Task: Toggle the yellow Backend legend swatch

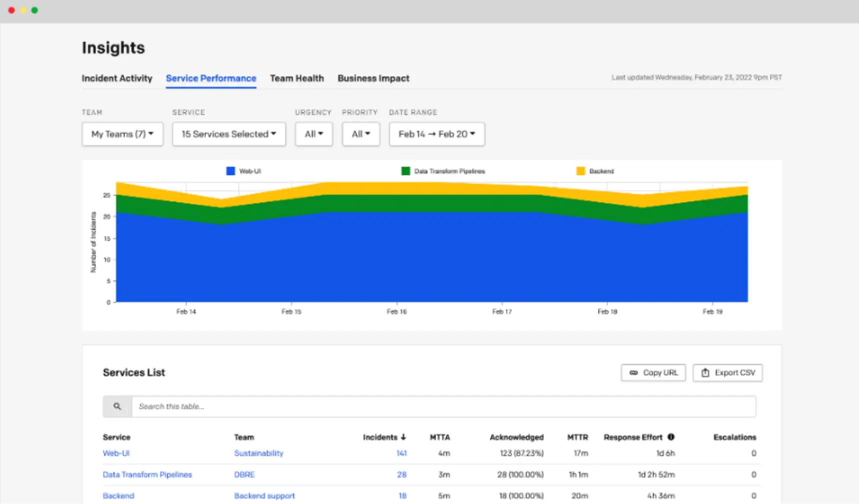Action: tap(580, 171)
